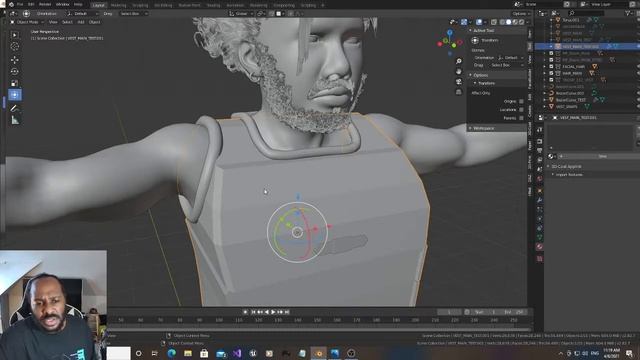Viewport: 640px width, 360px height.
Task: Open the Window menu
Action: 62,4
